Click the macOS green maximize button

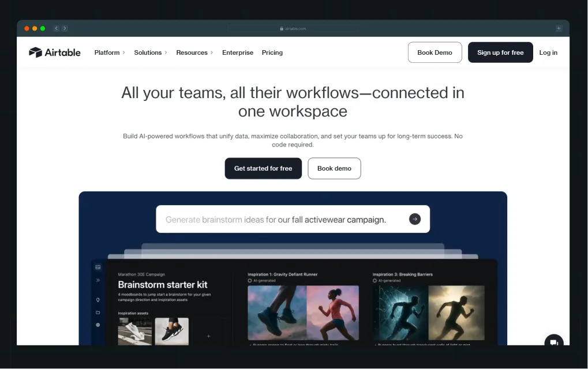click(43, 28)
